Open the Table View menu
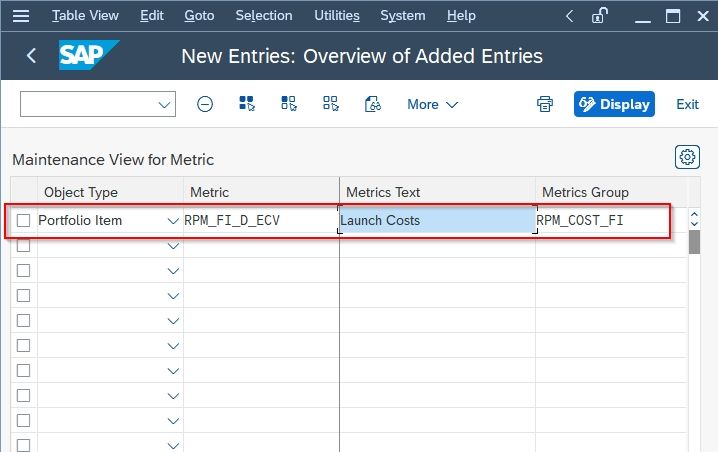 point(85,16)
